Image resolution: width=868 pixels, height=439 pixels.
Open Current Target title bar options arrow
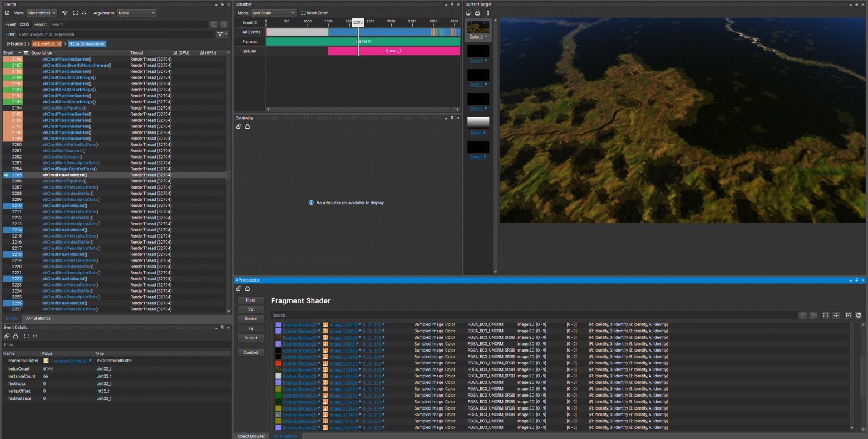(851, 4)
